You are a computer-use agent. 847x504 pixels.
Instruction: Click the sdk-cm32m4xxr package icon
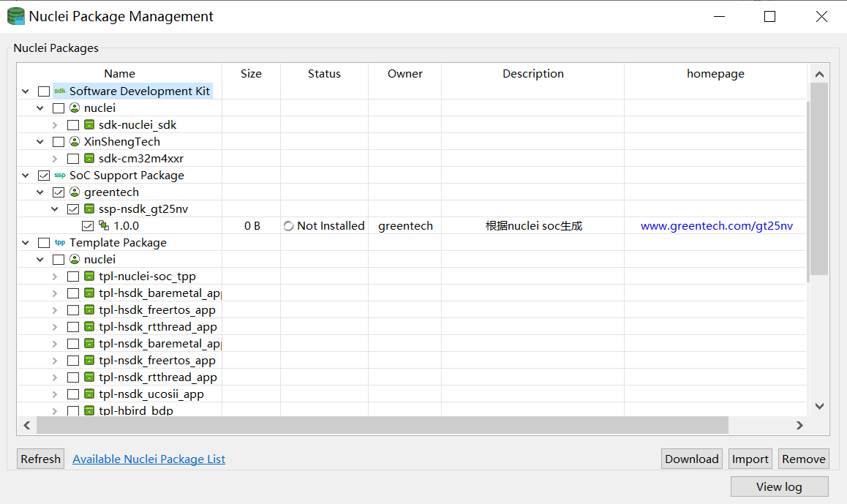point(90,158)
